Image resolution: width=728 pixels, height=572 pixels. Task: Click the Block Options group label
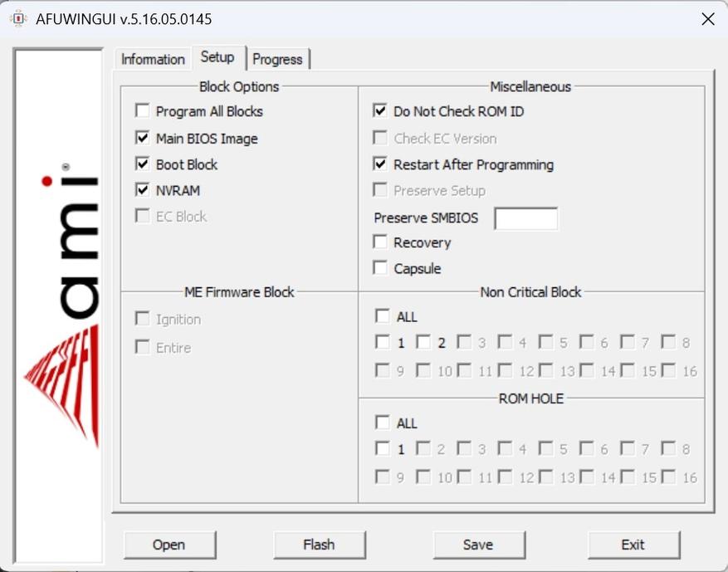coord(239,87)
